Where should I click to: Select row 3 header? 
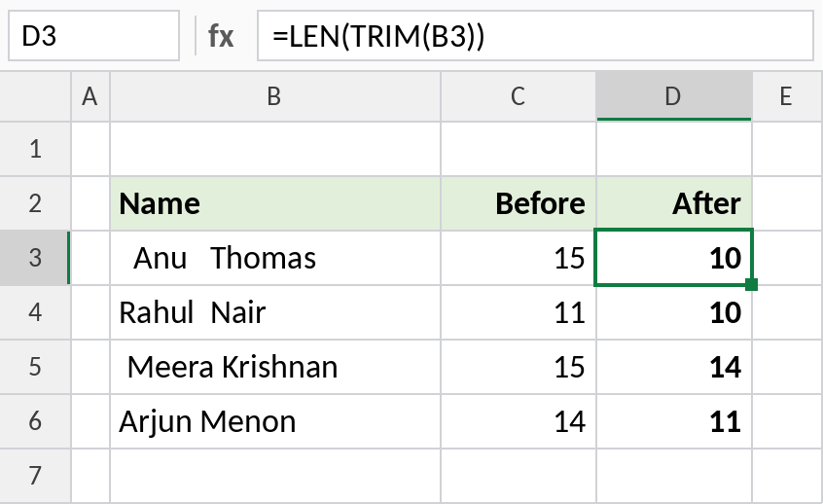point(35,258)
